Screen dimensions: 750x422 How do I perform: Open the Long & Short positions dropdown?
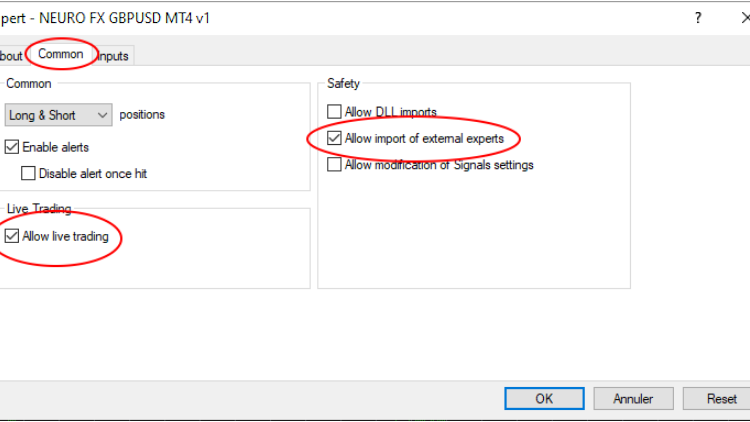[58, 115]
